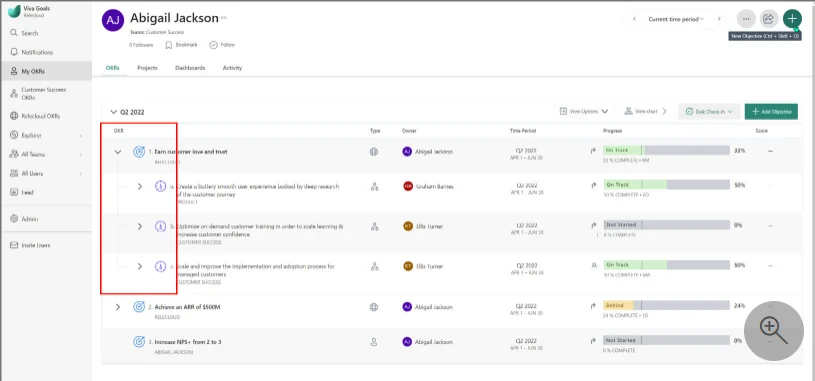Image resolution: width=815 pixels, height=381 pixels.
Task: Click Not Started progress bar for Increase NPS+
Action: coord(666,340)
